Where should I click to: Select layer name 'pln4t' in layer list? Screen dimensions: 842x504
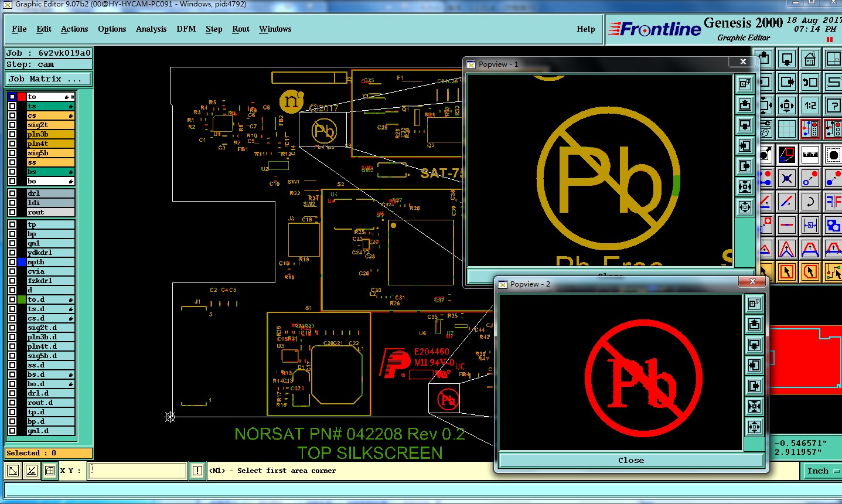50,144
